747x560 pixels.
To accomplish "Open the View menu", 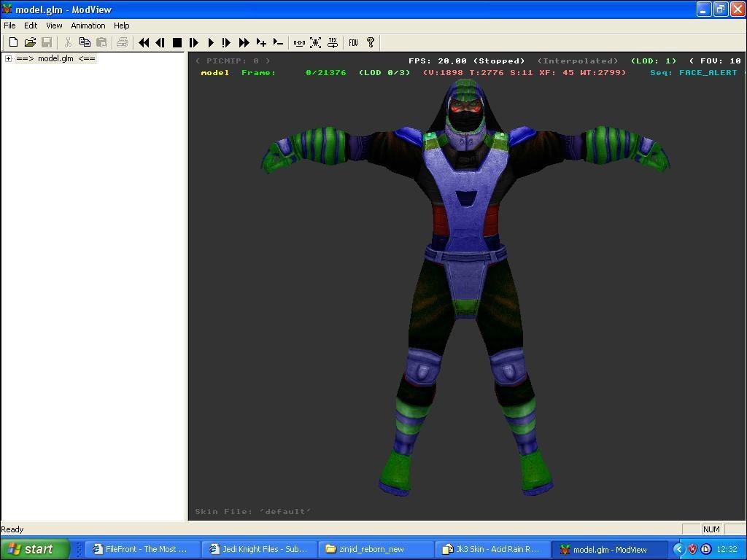I will point(54,26).
